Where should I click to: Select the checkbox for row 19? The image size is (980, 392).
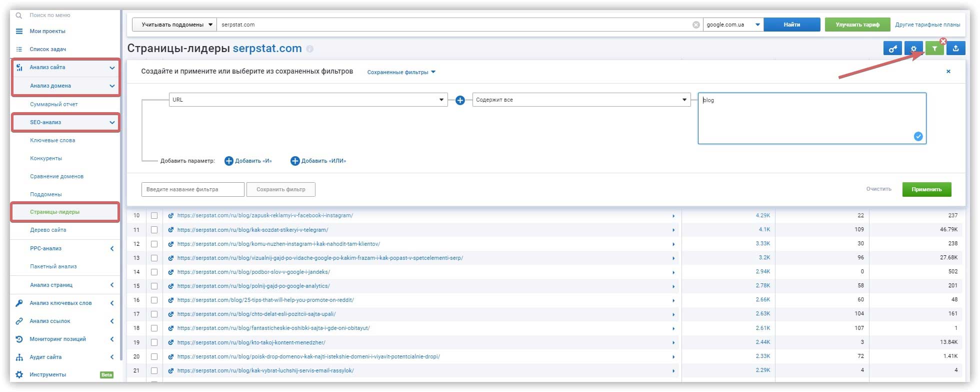point(154,342)
